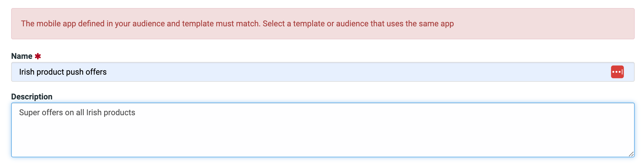Focus the Name input field
This screenshot has height=166, width=644.
[323, 72]
